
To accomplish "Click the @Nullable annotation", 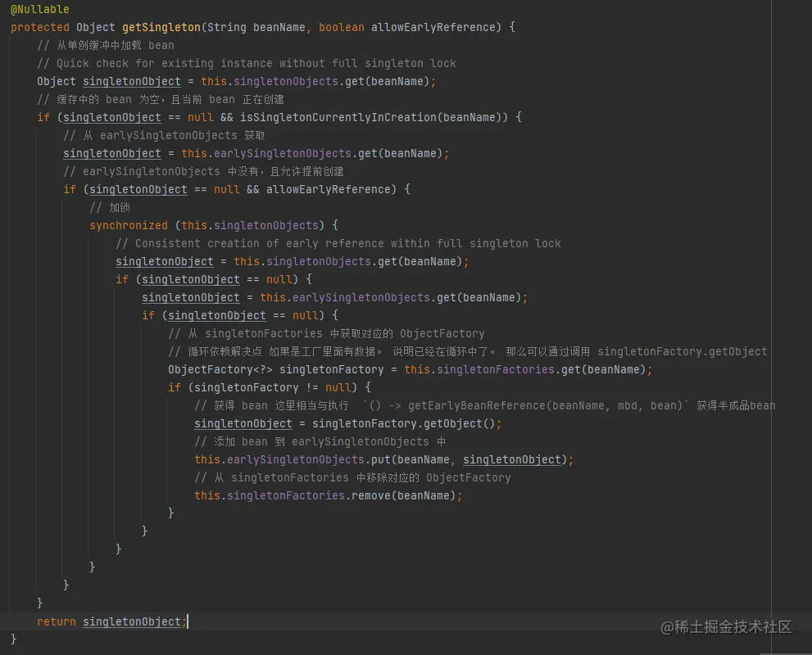I will click(40, 9).
